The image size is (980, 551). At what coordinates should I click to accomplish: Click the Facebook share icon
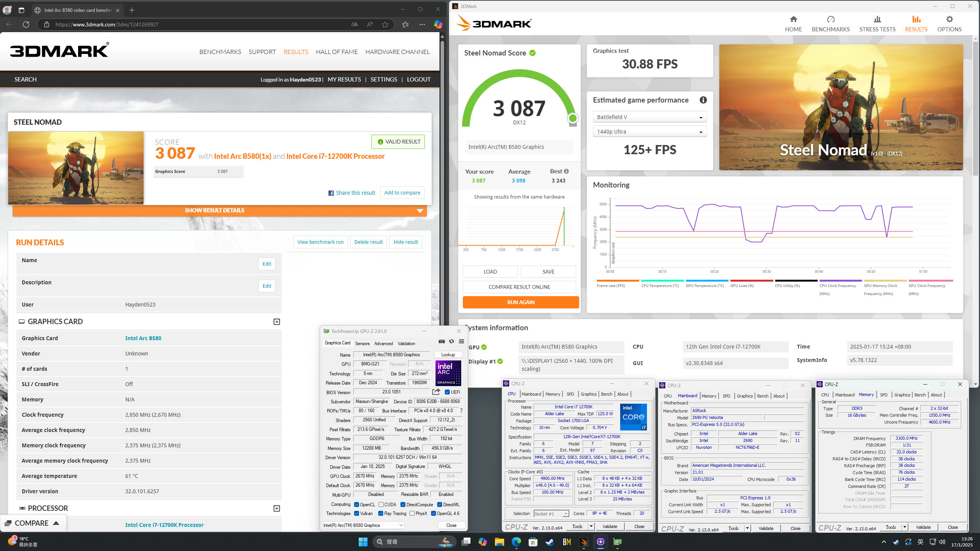(331, 193)
